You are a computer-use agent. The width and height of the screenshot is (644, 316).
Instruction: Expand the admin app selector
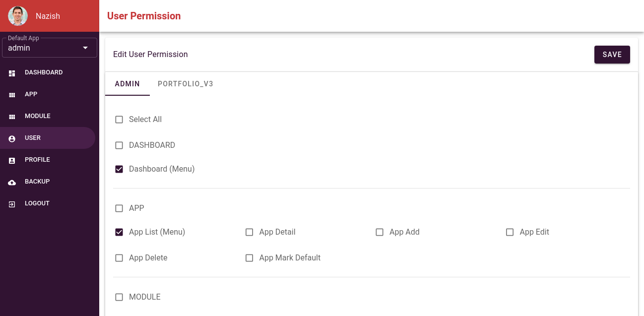coord(50,48)
